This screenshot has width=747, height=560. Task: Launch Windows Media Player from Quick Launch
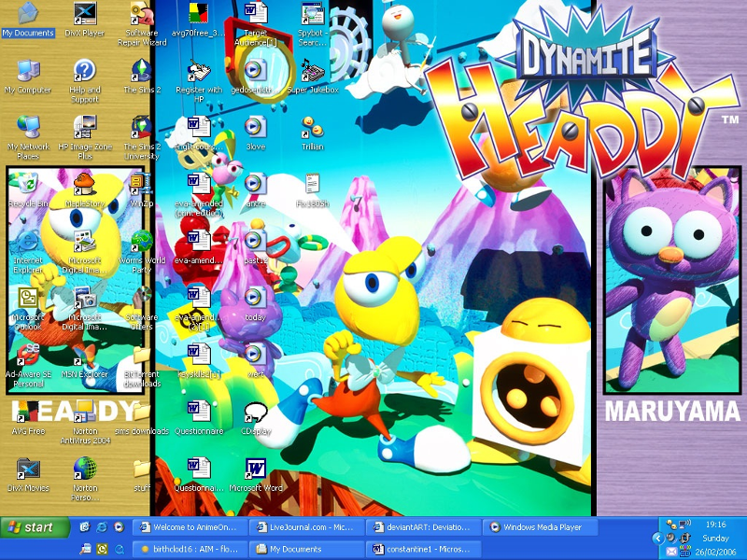pos(119,527)
